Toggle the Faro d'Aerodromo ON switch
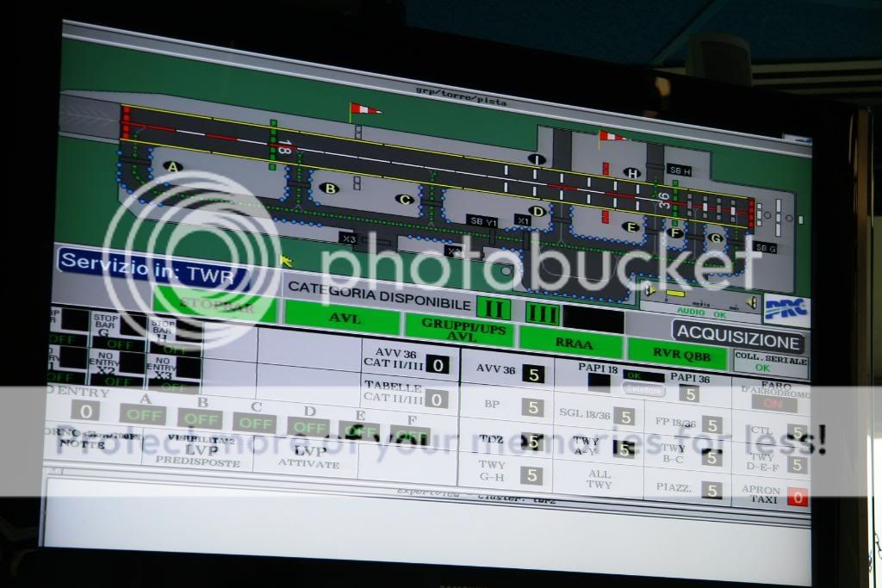The image size is (882, 588). [773, 403]
